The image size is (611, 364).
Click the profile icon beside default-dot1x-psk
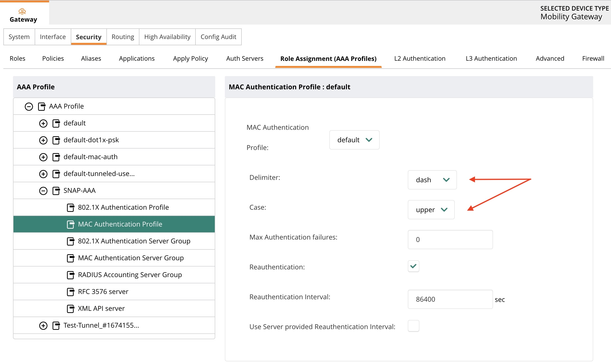point(56,140)
